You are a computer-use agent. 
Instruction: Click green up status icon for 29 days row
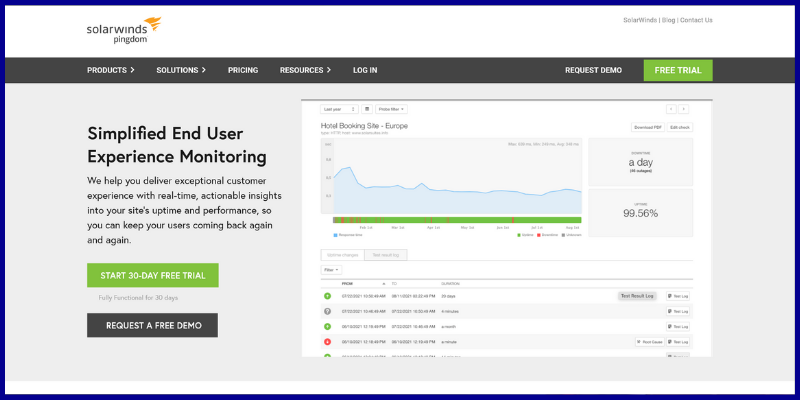(x=328, y=296)
